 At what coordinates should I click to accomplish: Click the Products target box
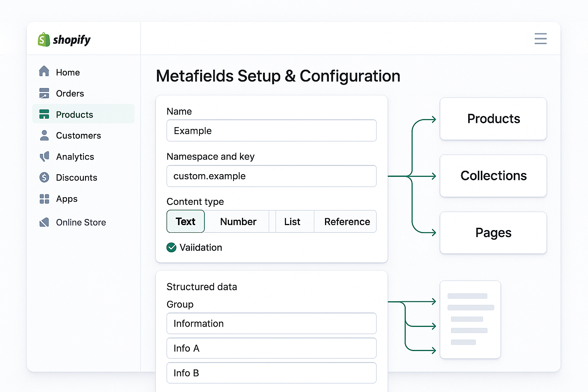(x=493, y=119)
